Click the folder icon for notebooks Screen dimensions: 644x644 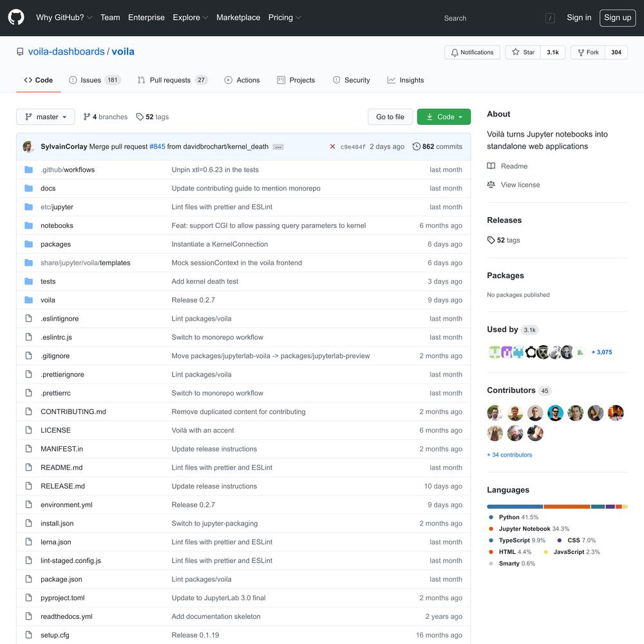tap(28, 225)
